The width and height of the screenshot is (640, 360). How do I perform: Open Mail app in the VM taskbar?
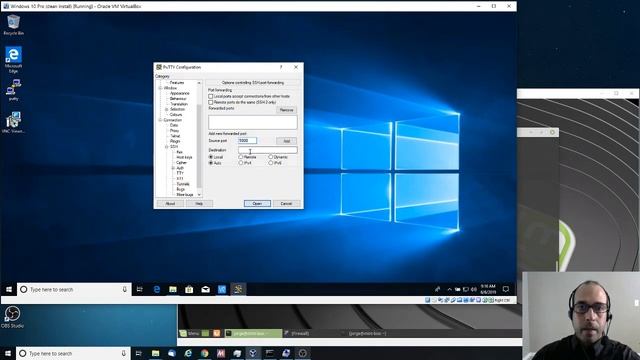pyautogui.click(x=205, y=289)
